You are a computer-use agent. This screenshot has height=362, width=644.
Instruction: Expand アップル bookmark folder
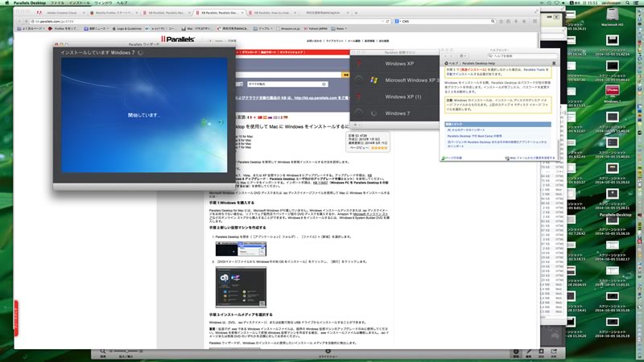pyautogui.click(x=263, y=29)
